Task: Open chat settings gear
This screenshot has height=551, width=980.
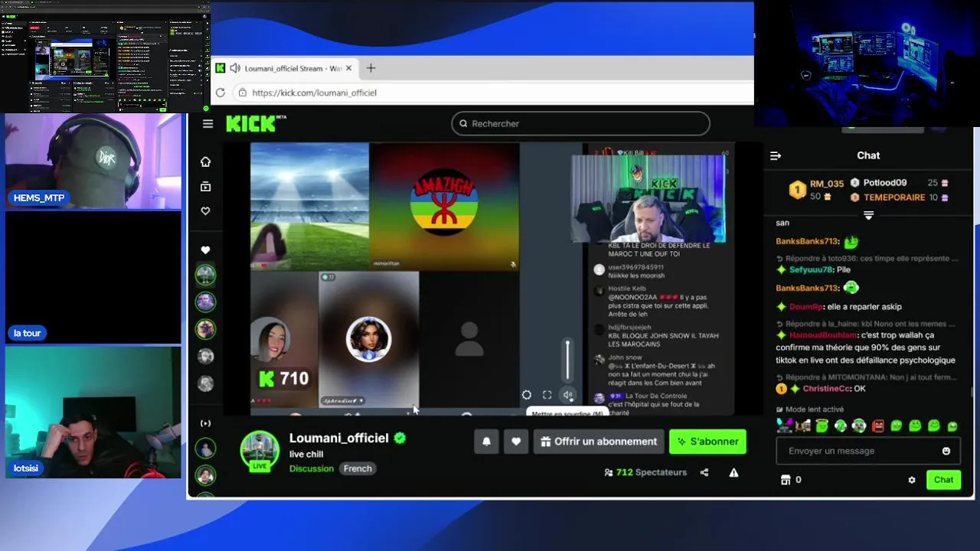Action: [912, 480]
